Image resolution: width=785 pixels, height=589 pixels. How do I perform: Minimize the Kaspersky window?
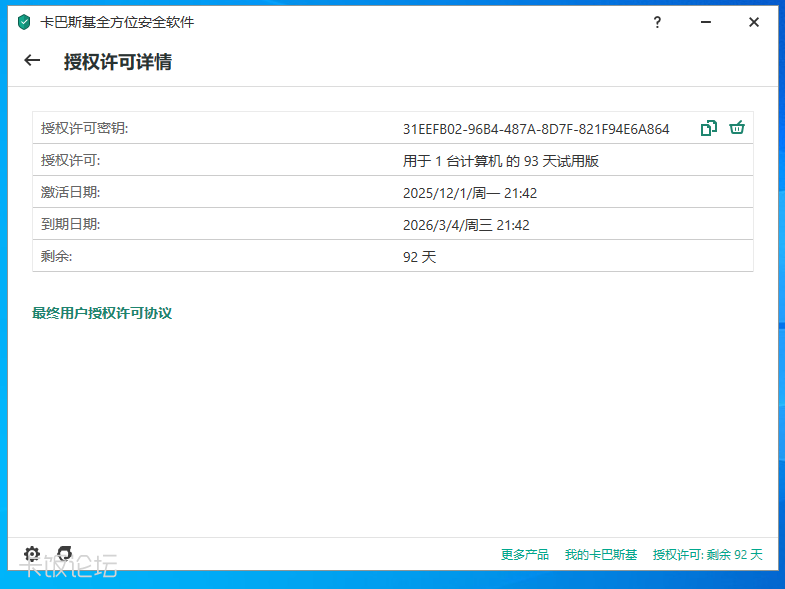pos(705,22)
